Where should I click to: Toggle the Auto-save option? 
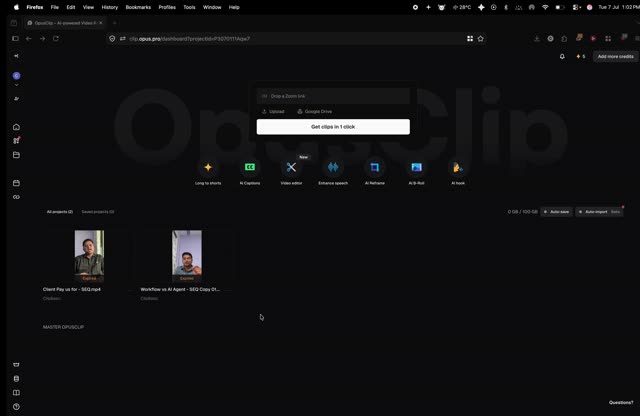(x=556, y=211)
